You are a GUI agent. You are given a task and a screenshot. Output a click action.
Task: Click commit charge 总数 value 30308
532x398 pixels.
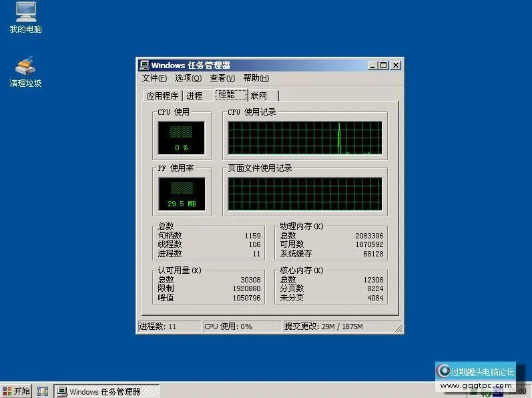[250, 280]
